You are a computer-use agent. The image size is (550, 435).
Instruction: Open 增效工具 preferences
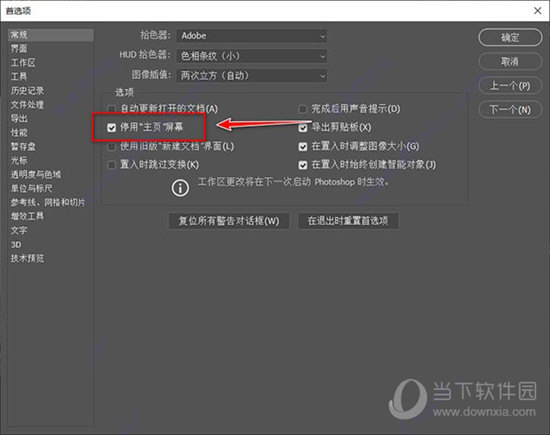click(x=27, y=216)
